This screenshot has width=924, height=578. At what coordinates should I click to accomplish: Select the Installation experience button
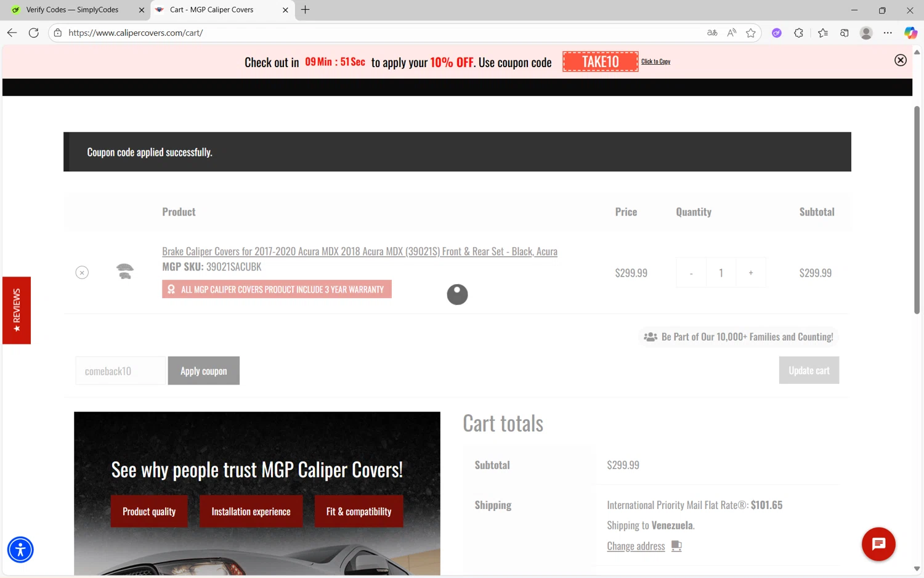click(251, 511)
